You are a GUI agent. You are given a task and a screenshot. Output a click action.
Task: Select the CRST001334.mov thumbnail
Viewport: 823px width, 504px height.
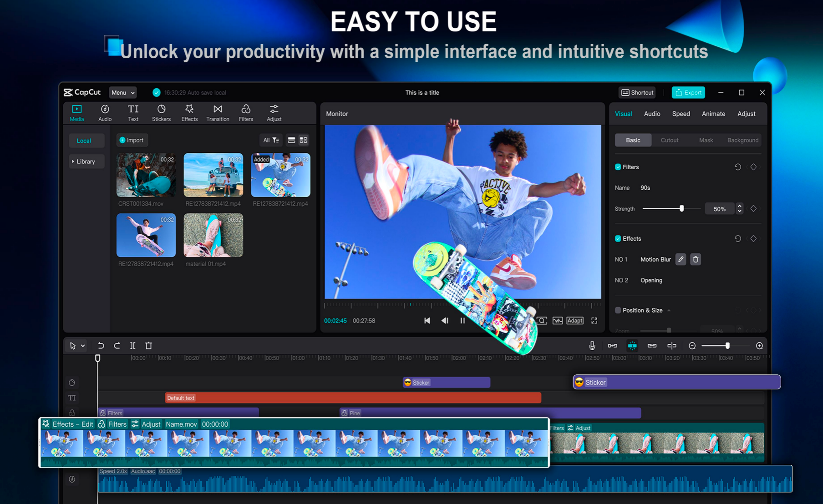coord(146,175)
